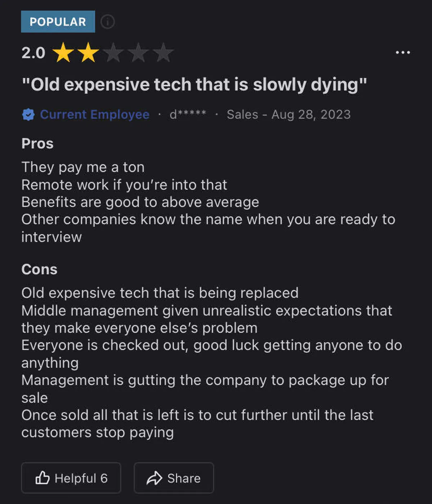Click the Pros section heading
The image size is (432, 504).
pyautogui.click(x=37, y=143)
